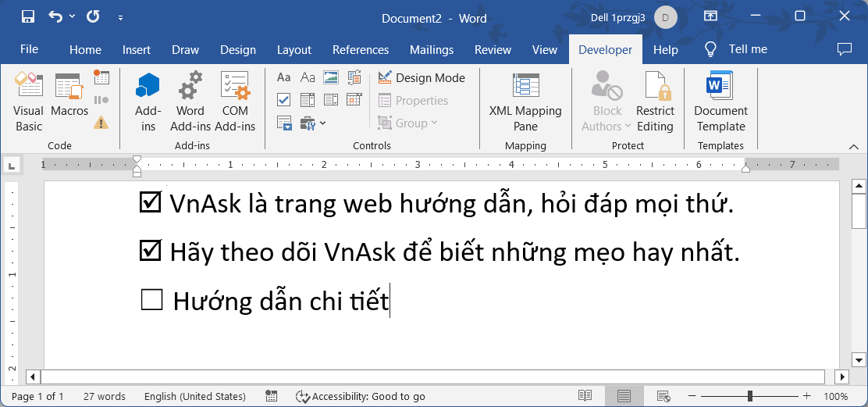Screen dimensions: 868x407
Task: Open the Macros dialog
Action: (x=69, y=95)
